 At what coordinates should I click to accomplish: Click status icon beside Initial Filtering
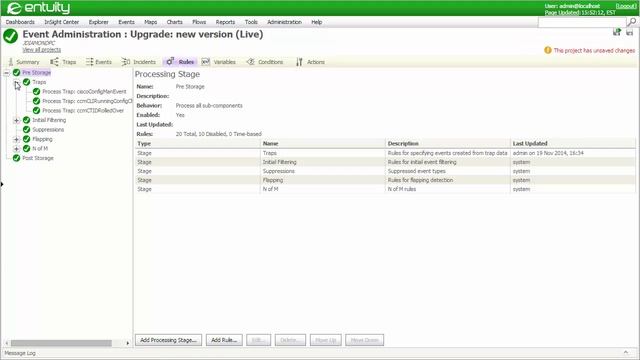(x=27, y=120)
